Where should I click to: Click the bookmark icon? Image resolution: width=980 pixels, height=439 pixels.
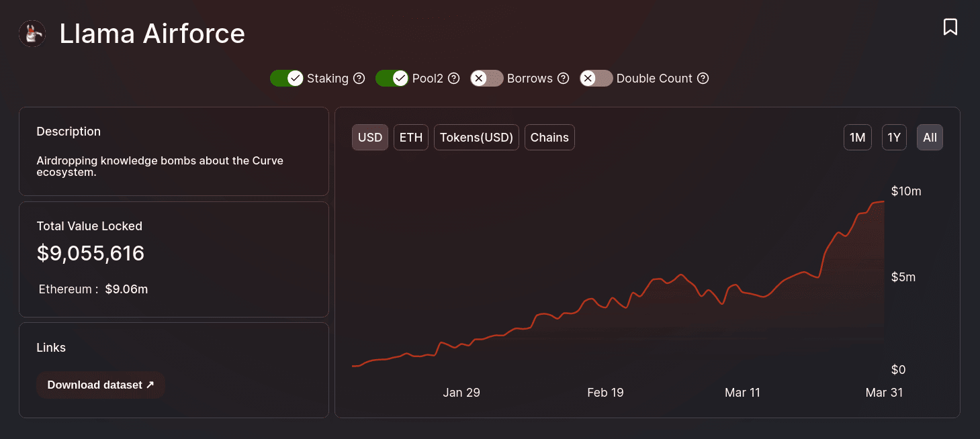pos(950,27)
